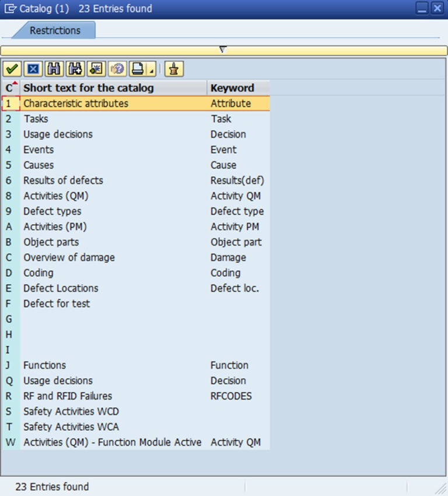
Task: Select 'Usage decisions' row with code Q
Action: click(x=136, y=380)
